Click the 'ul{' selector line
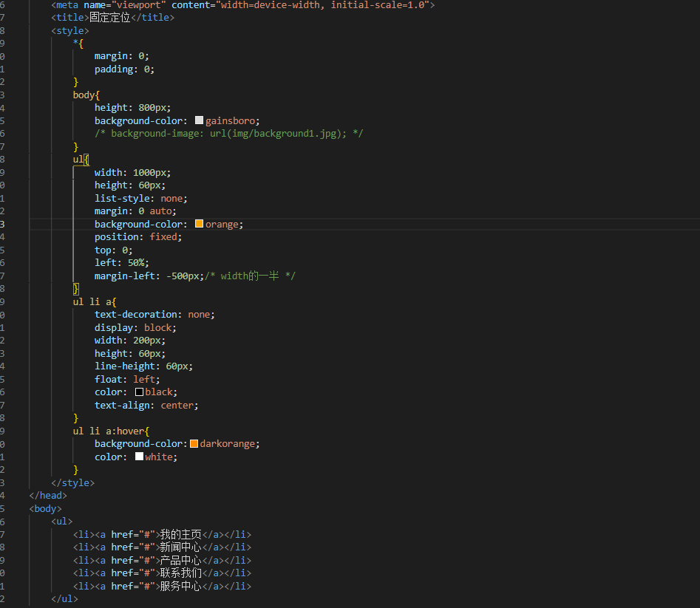The width and height of the screenshot is (700, 608). [x=81, y=160]
